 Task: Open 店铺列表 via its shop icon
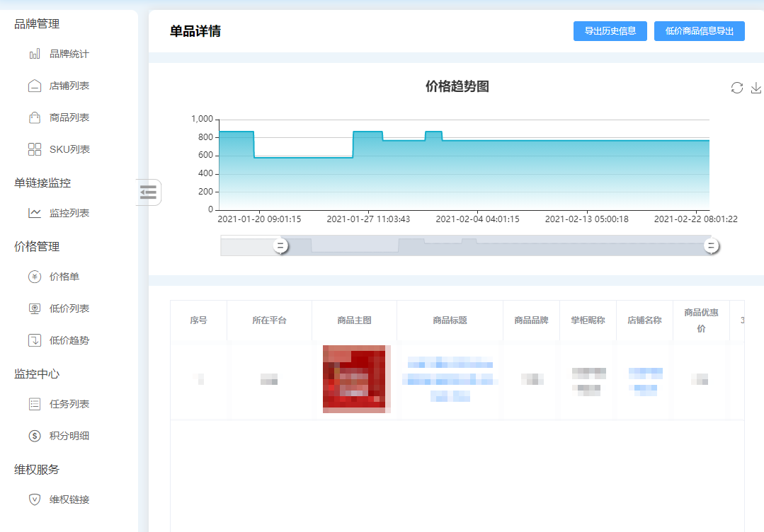click(34, 86)
